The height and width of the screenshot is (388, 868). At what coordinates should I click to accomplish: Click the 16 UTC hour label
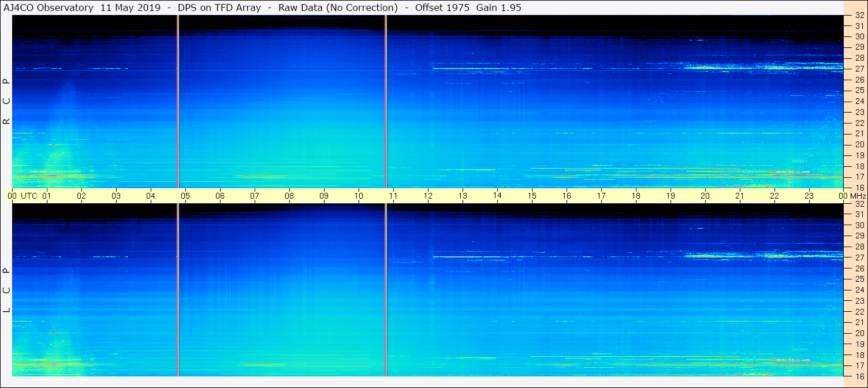(x=567, y=196)
